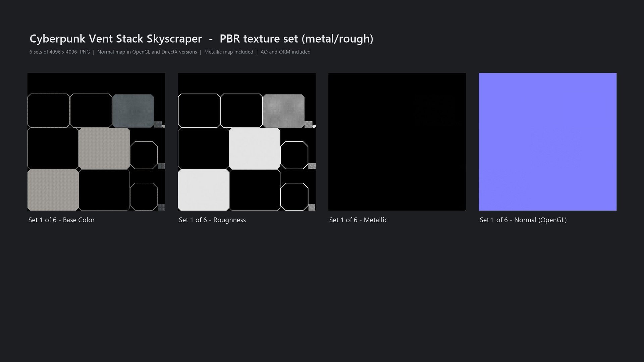644x362 pixels.
Task: Click the '6 sets of 4096 x 4096 PNG' subtitle
Action: point(60,52)
